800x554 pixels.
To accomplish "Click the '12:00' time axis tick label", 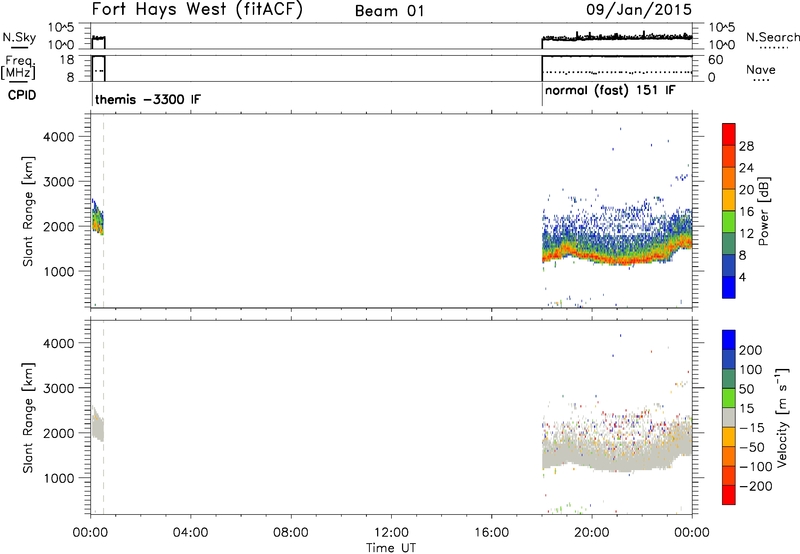I will 391,533.
